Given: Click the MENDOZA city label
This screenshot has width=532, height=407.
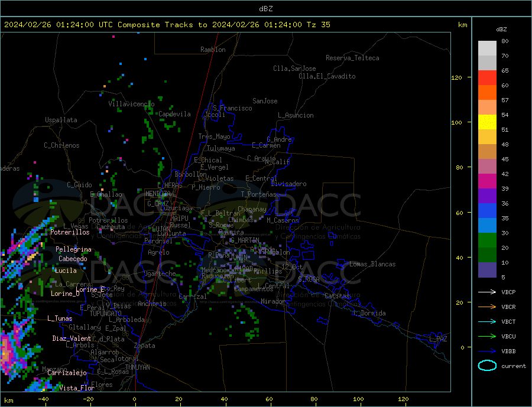Looking at the screenshot, I should point(158,194).
